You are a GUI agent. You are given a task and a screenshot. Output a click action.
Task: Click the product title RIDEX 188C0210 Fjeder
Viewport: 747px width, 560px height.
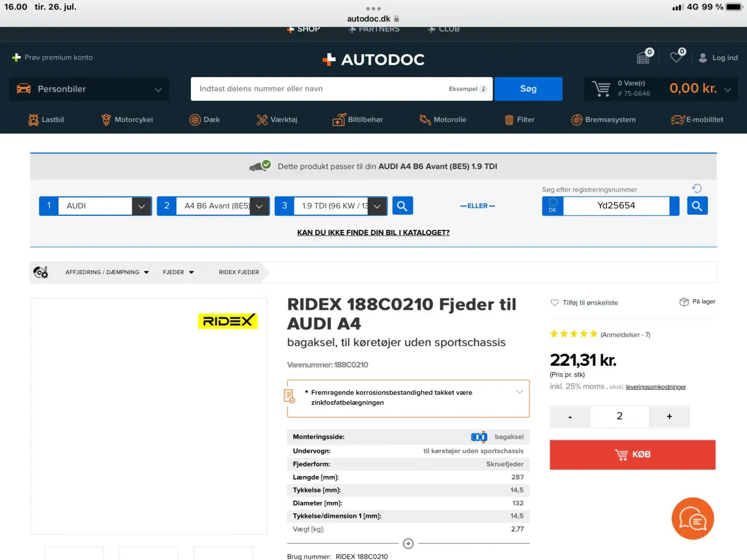point(402,314)
